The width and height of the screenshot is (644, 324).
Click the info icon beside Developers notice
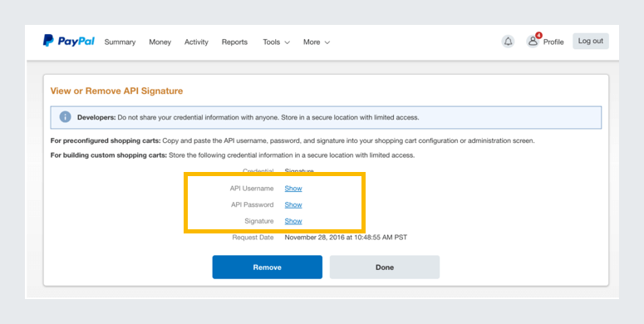(66, 117)
